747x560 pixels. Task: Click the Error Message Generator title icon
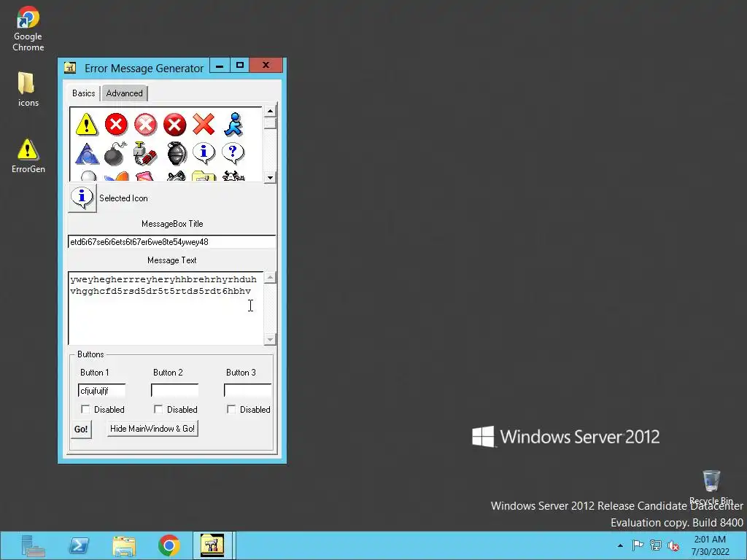coord(70,68)
